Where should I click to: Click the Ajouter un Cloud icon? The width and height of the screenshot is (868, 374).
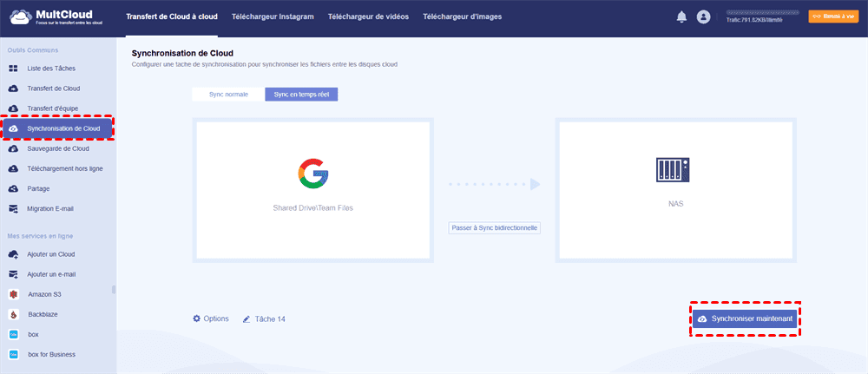coord(13,254)
